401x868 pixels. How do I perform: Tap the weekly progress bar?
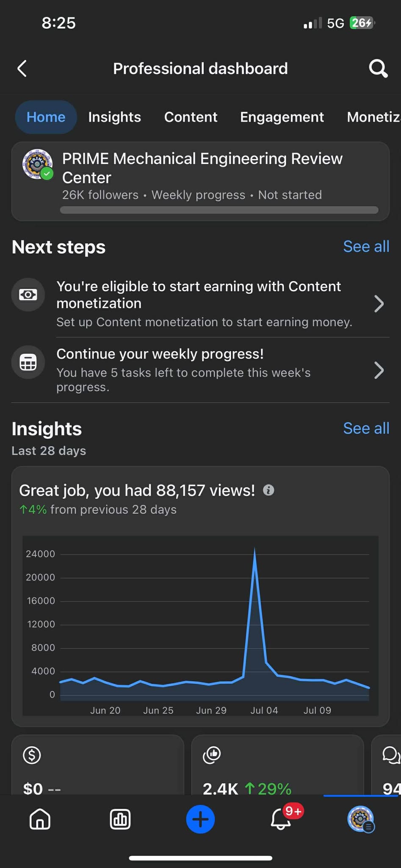pos(219,210)
